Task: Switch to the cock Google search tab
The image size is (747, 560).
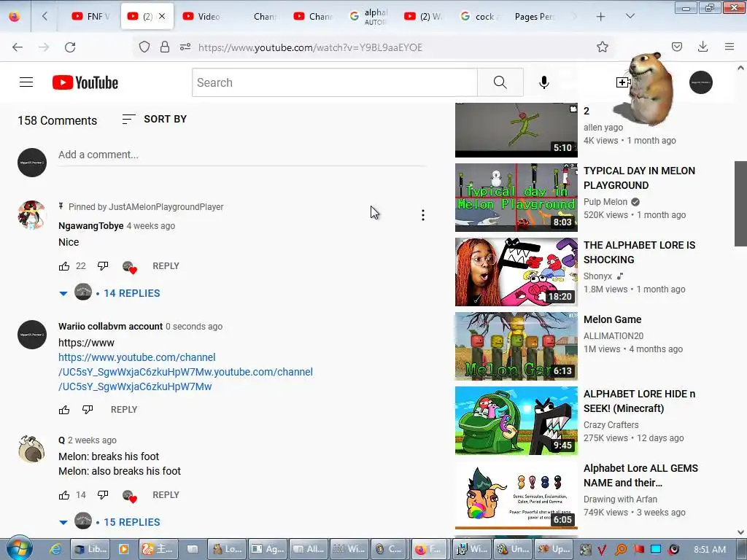Action: [479, 16]
